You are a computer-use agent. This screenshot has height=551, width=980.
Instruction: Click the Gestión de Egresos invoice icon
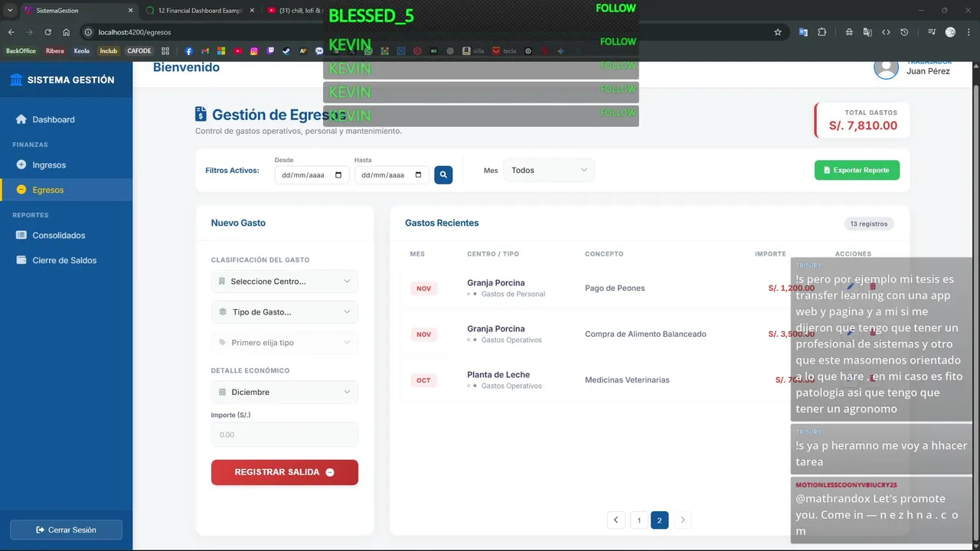(201, 114)
